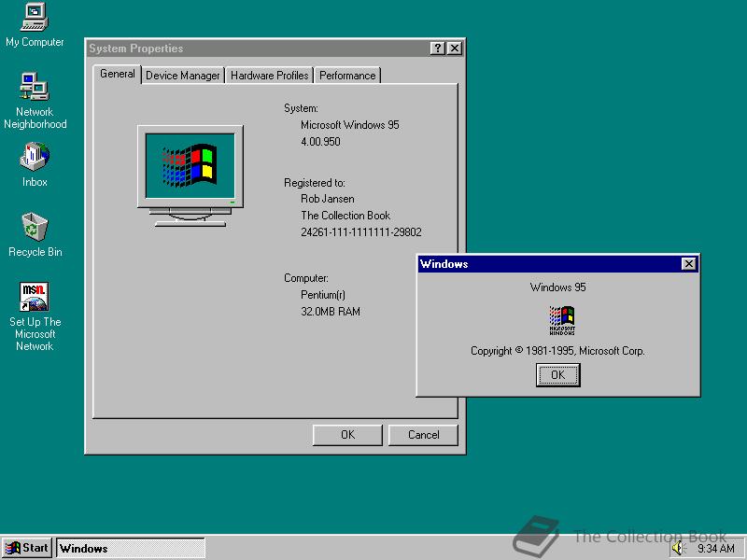Screen dimensions: 747x560
Task: Click the 9:34 AM taskbar clock
Action: (x=715, y=549)
